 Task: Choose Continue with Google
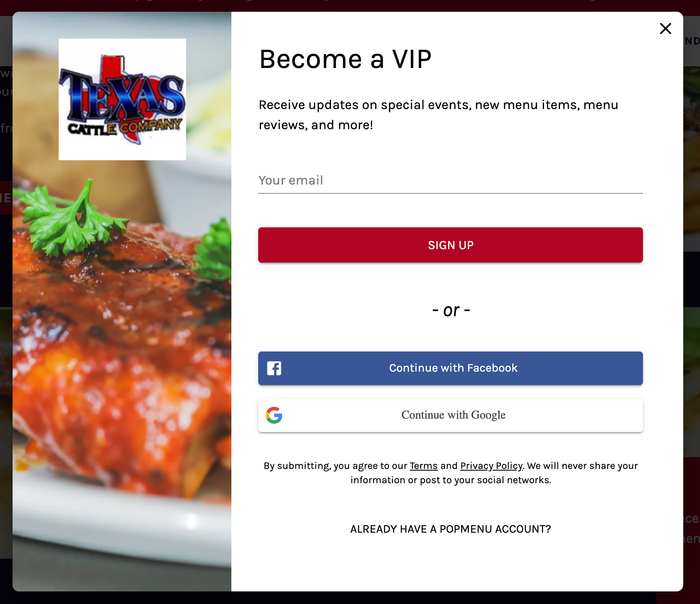[451, 415]
